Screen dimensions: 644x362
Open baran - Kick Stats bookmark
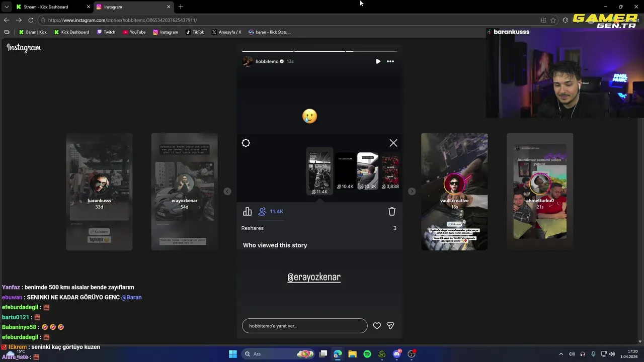click(269, 32)
